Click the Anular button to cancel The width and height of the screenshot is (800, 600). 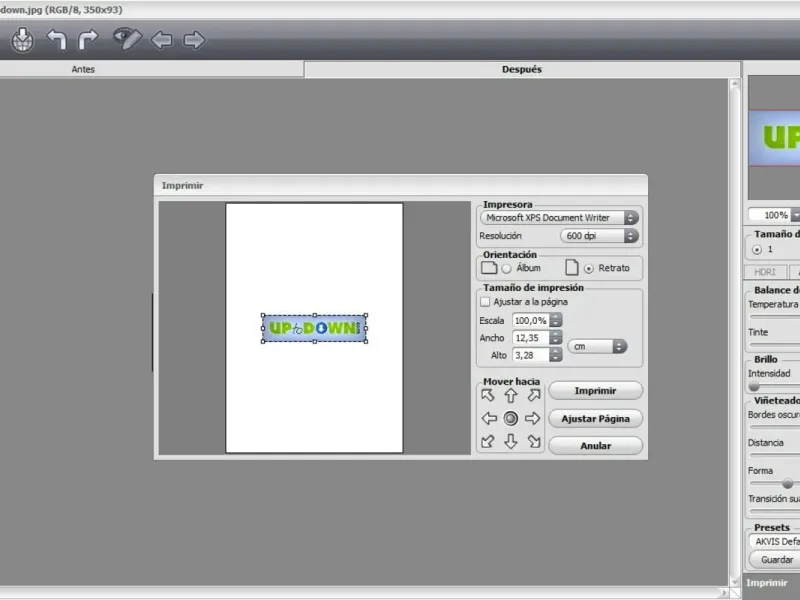(x=595, y=446)
